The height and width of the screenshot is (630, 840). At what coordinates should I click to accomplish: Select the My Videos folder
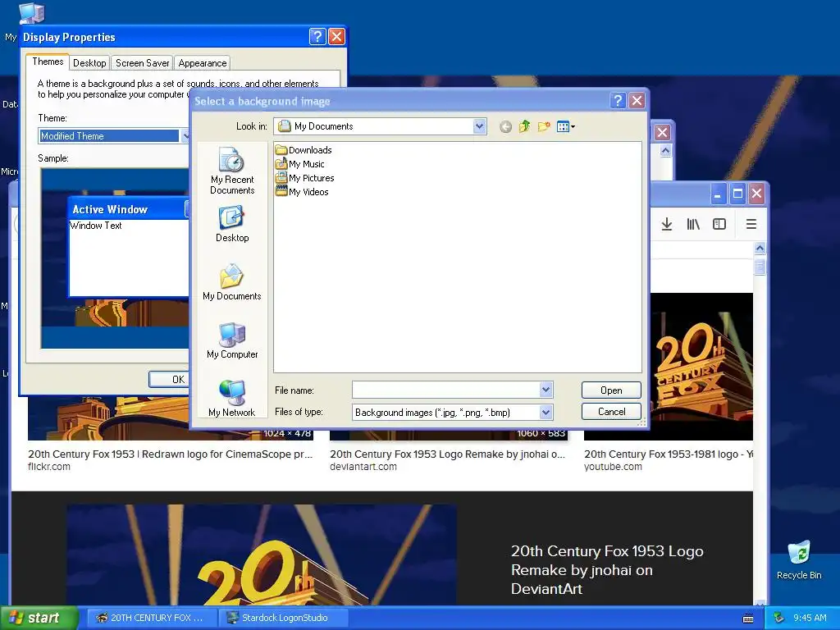click(x=302, y=192)
